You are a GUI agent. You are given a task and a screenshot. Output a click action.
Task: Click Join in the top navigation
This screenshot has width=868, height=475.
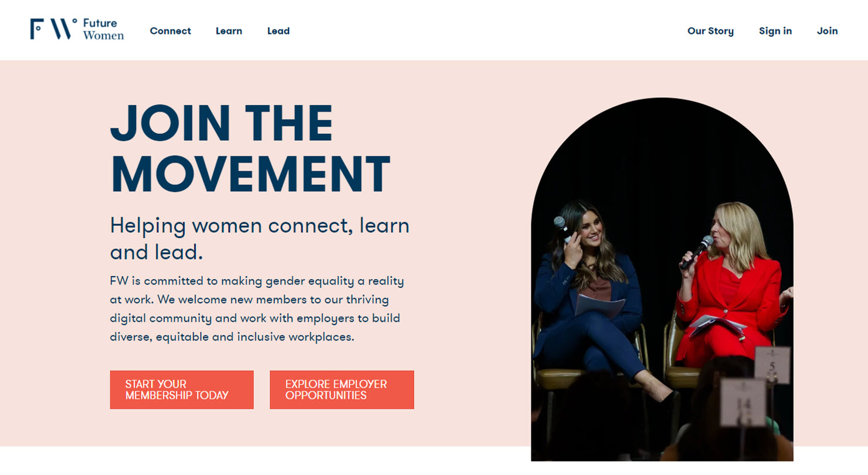click(x=827, y=31)
